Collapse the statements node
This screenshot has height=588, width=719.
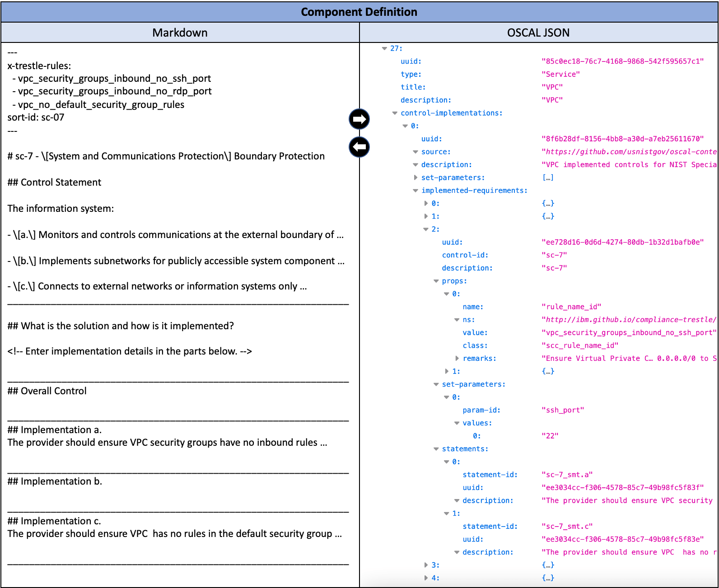tap(436, 449)
